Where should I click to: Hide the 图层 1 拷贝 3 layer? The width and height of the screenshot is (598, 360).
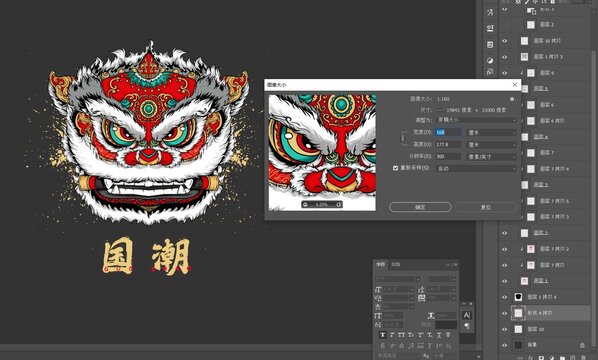point(505,57)
